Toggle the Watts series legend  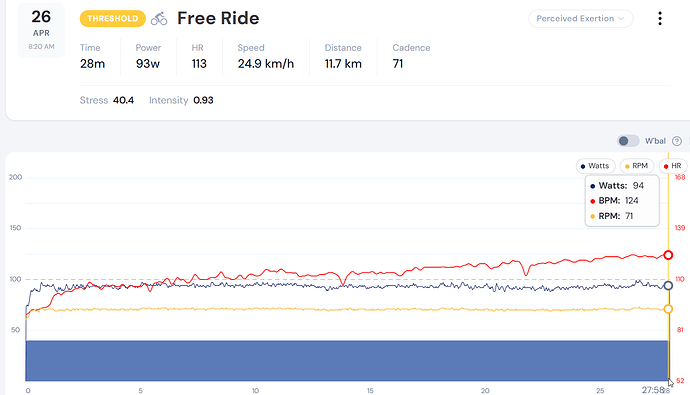pos(595,166)
